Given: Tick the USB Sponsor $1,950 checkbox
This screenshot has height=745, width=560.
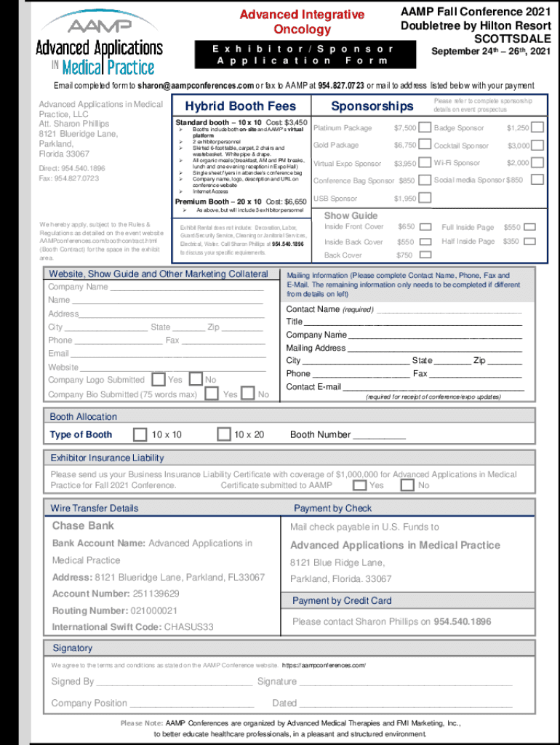Looking at the screenshot, I should click(x=425, y=198).
